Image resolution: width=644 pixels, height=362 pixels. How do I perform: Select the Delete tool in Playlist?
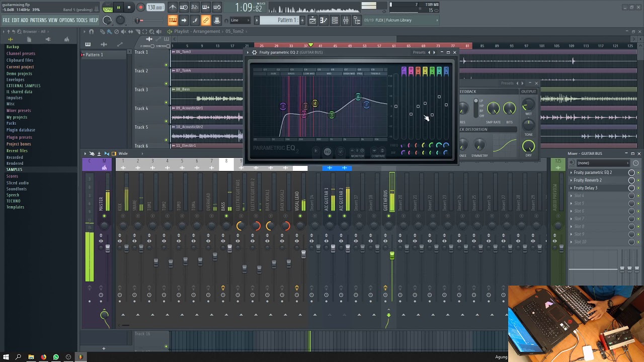[x=116, y=32]
